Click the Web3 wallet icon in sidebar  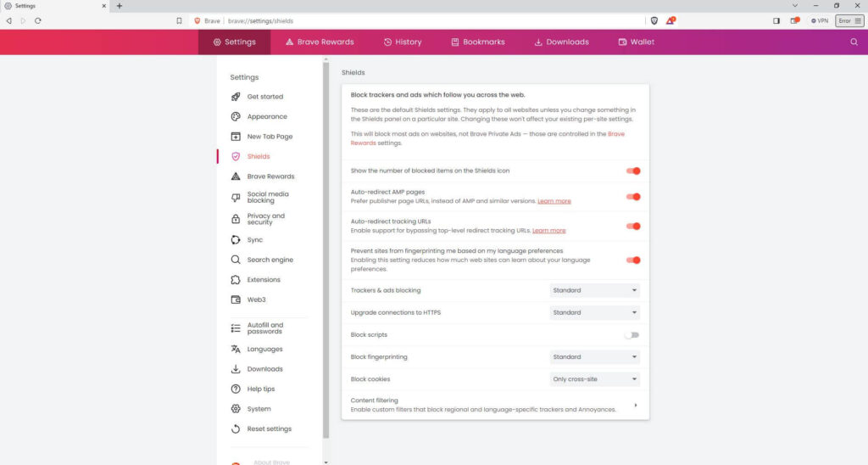[x=236, y=300]
